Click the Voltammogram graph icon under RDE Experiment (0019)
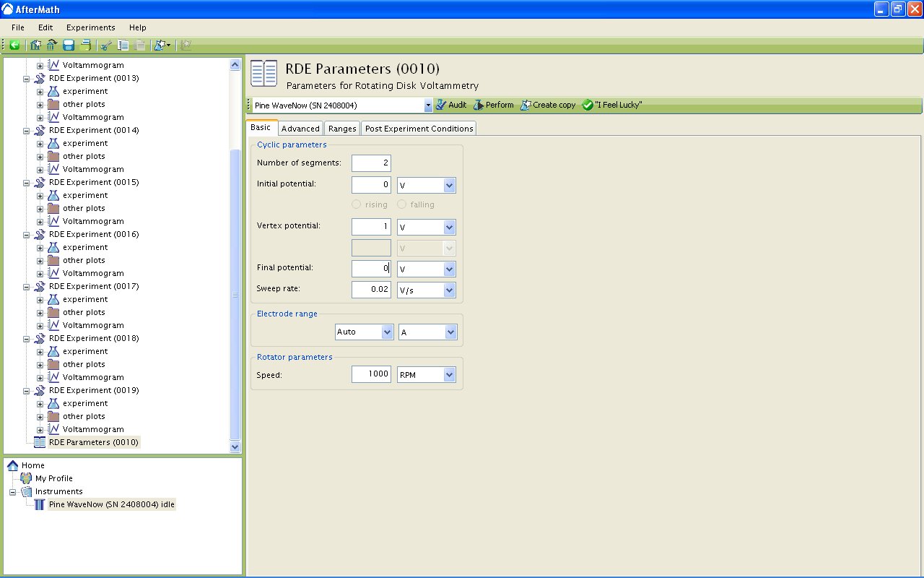Screen dimensions: 924x578 pos(53,429)
